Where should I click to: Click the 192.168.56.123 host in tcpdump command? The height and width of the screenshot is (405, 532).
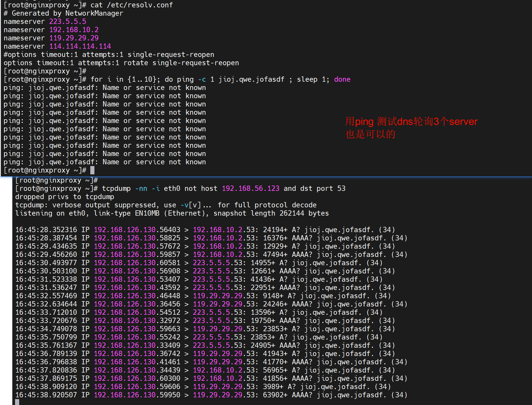[x=251, y=188]
